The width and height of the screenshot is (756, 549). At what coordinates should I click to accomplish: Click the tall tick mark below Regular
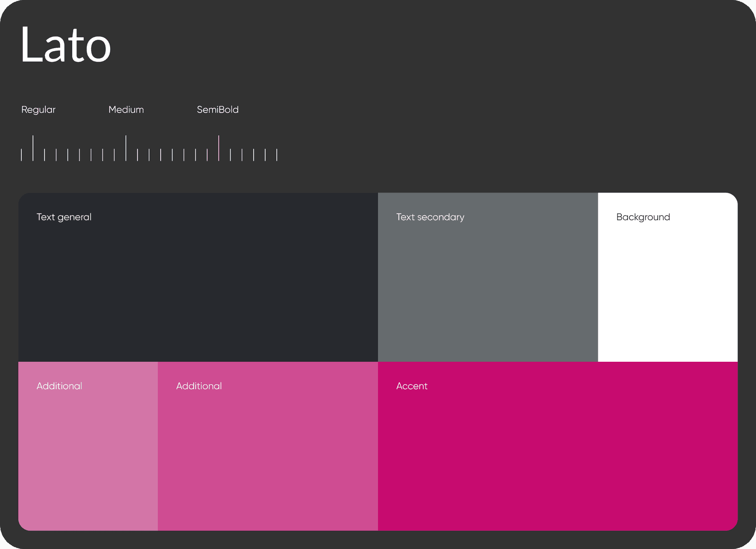(x=33, y=148)
